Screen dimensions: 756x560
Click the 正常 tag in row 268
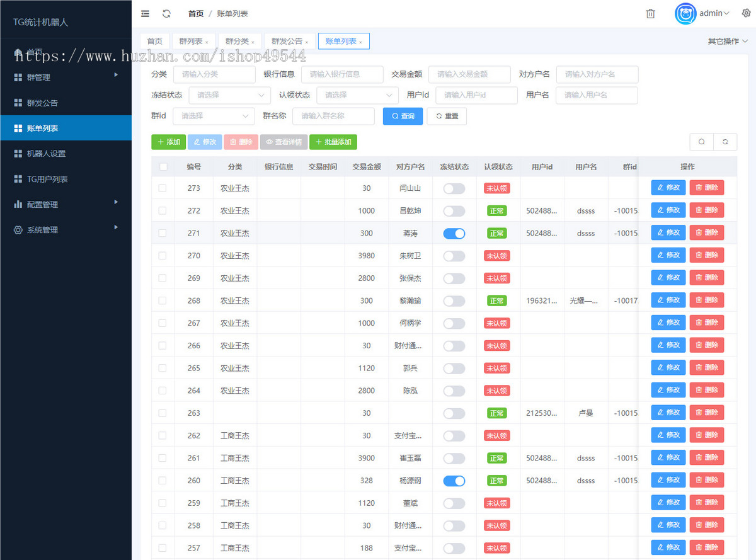pos(496,300)
